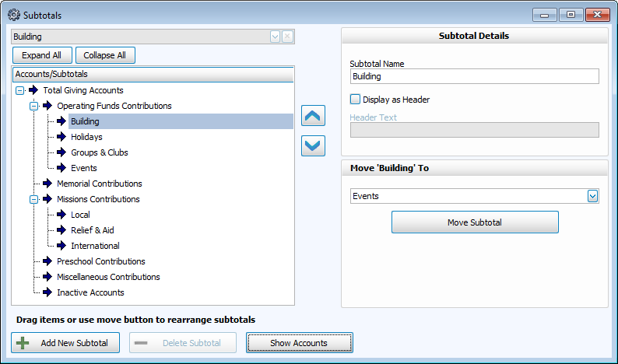Click the move down arrow button
Viewport: 618px width, 364px height.
[x=313, y=145]
